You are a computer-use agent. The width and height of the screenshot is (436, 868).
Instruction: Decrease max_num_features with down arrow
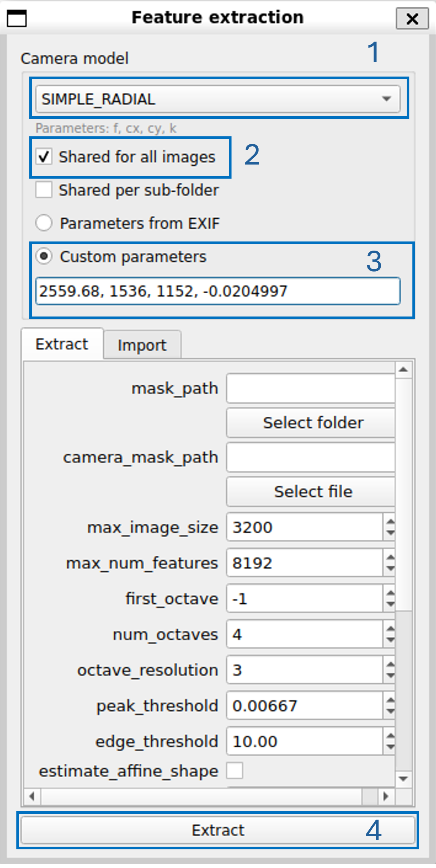pyautogui.click(x=390, y=569)
